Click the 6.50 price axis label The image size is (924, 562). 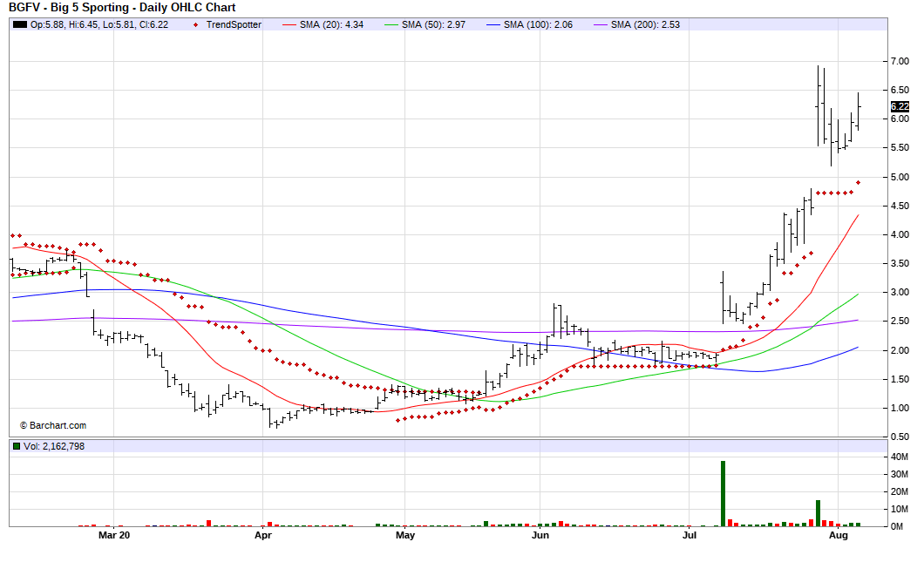click(x=900, y=90)
